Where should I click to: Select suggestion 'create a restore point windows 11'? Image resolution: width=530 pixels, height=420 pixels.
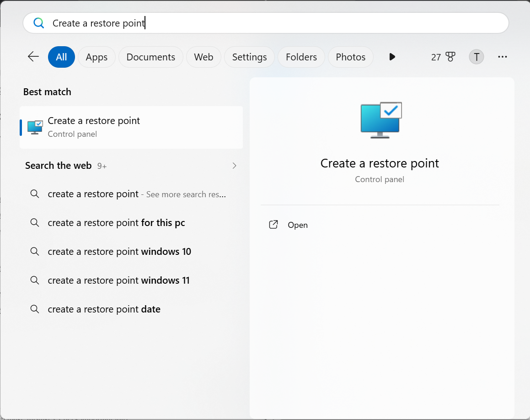131,280
